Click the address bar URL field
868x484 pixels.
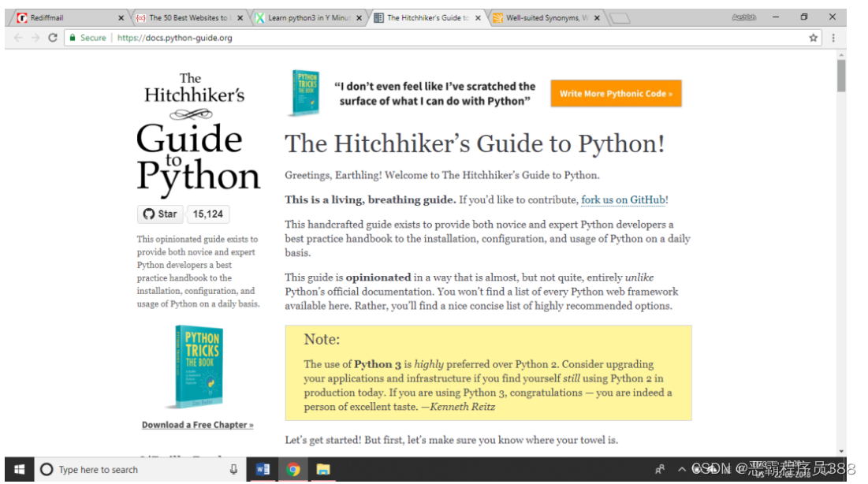pyautogui.click(x=443, y=38)
